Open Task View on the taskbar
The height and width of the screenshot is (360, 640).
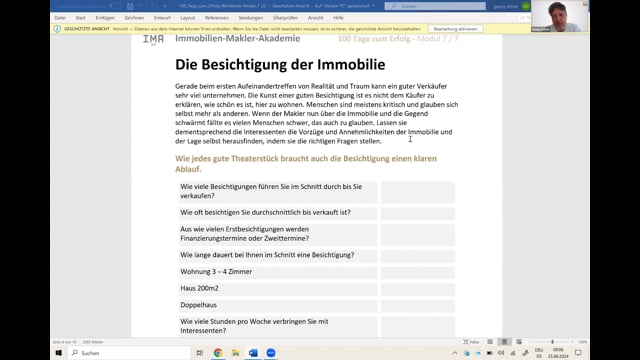[x=200, y=353]
